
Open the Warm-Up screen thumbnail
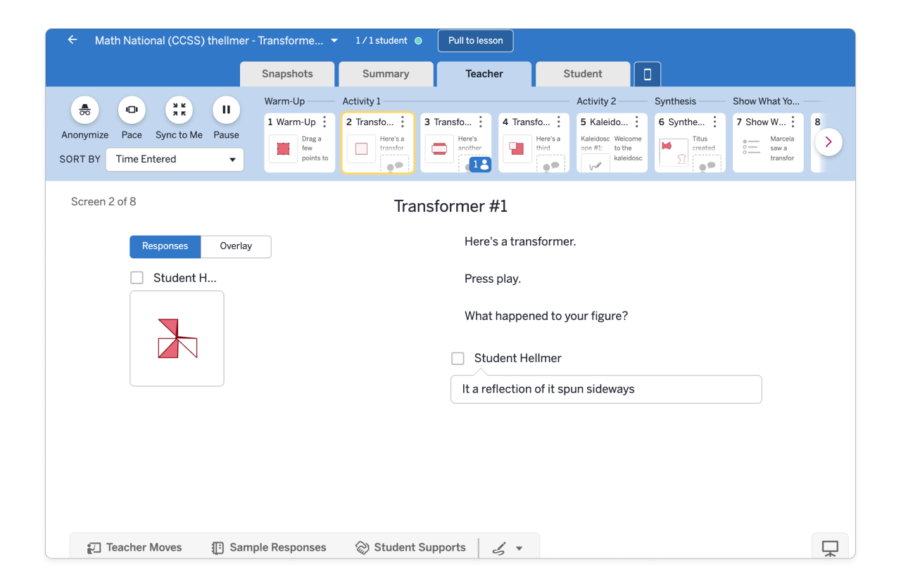(299, 142)
